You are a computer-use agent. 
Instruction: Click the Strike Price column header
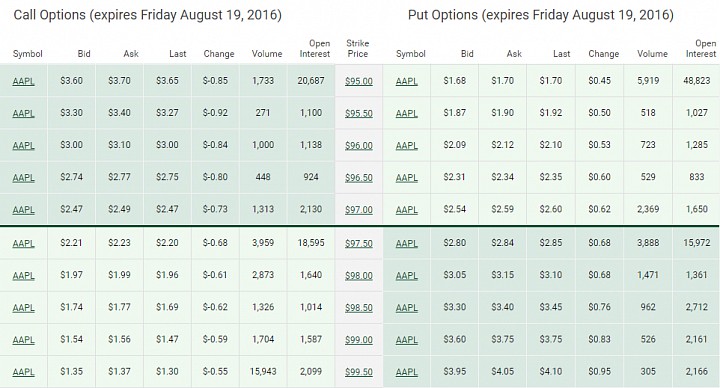coord(358,48)
